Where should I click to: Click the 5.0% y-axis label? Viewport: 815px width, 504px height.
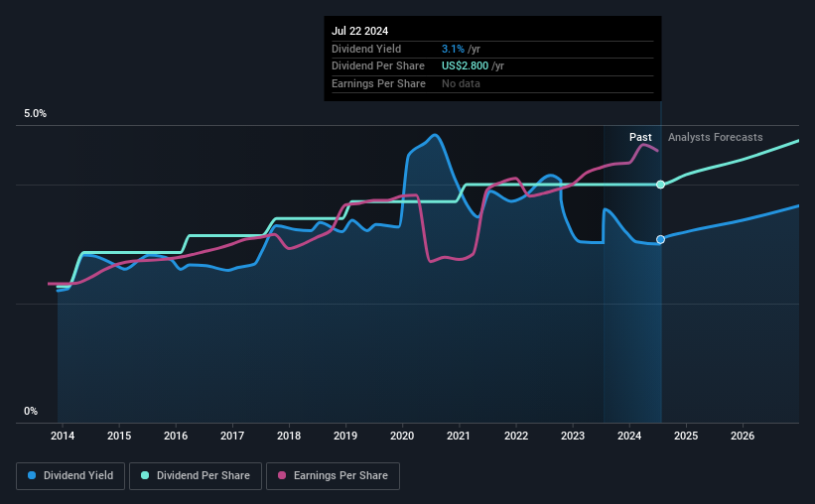(x=36, y=114)
